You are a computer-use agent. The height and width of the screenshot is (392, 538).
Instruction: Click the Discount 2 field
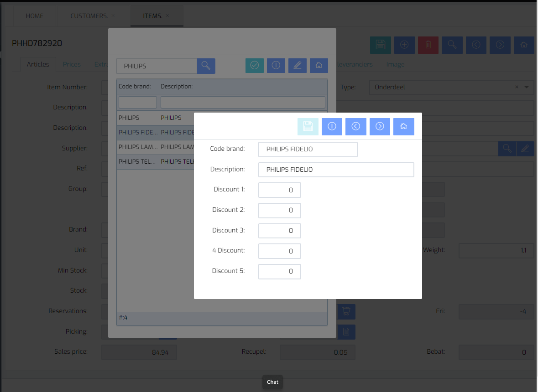click(280, 211)
